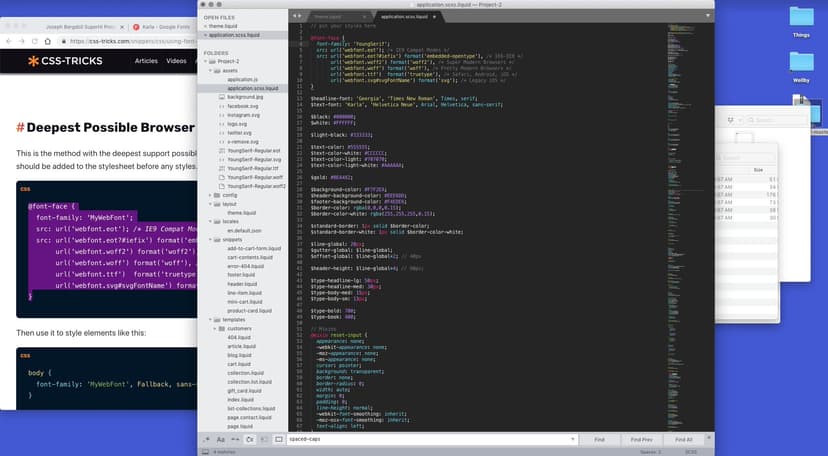Toggle case sensitive Aa option
The image size is (828, 456).
pyautogui.click(x=220, y=439)
